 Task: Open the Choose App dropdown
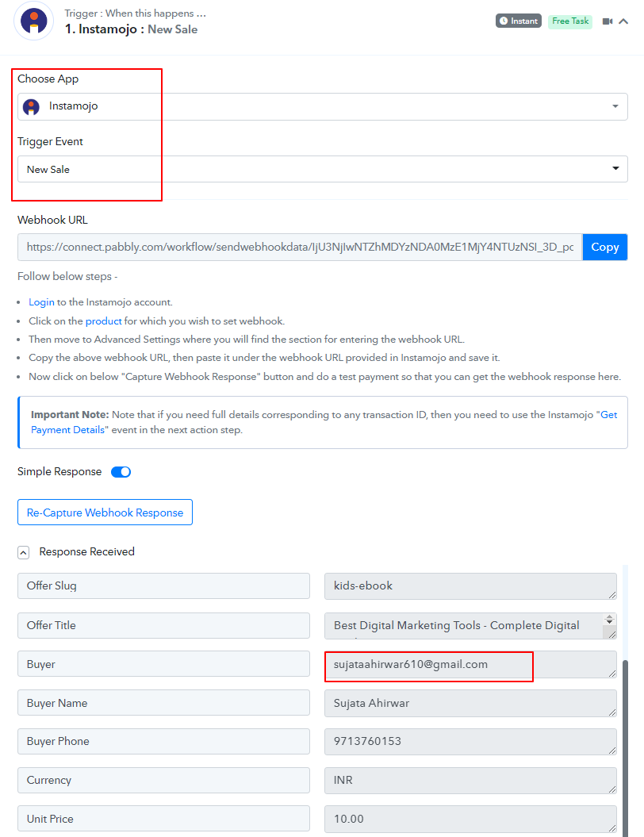[x=322, y=107]
